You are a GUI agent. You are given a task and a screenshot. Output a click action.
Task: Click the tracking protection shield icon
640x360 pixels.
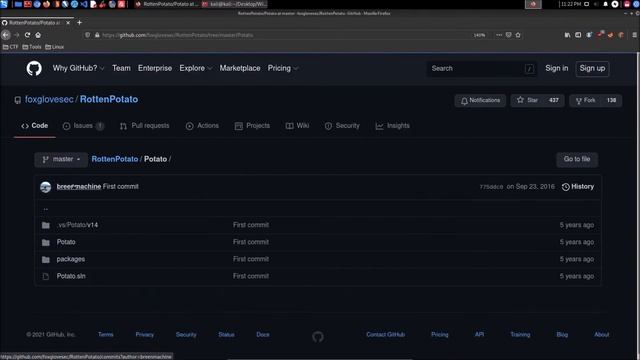click(87, 35)
